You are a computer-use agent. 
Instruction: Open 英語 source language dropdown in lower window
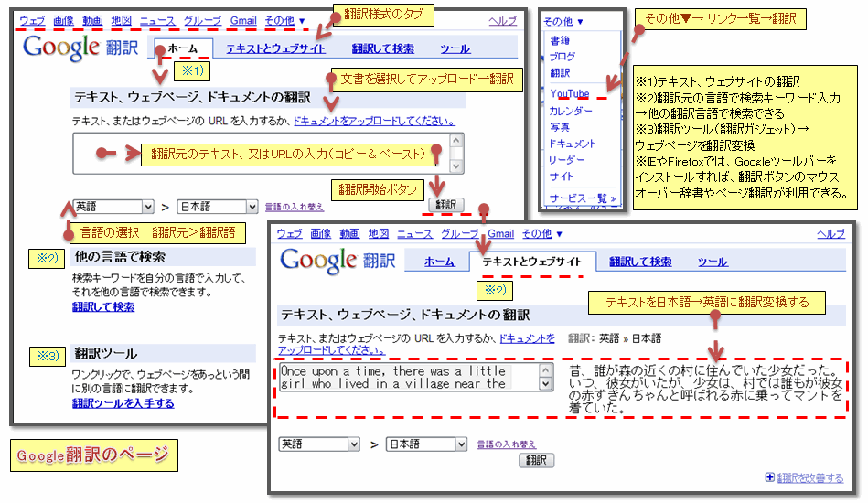[319, 444]
